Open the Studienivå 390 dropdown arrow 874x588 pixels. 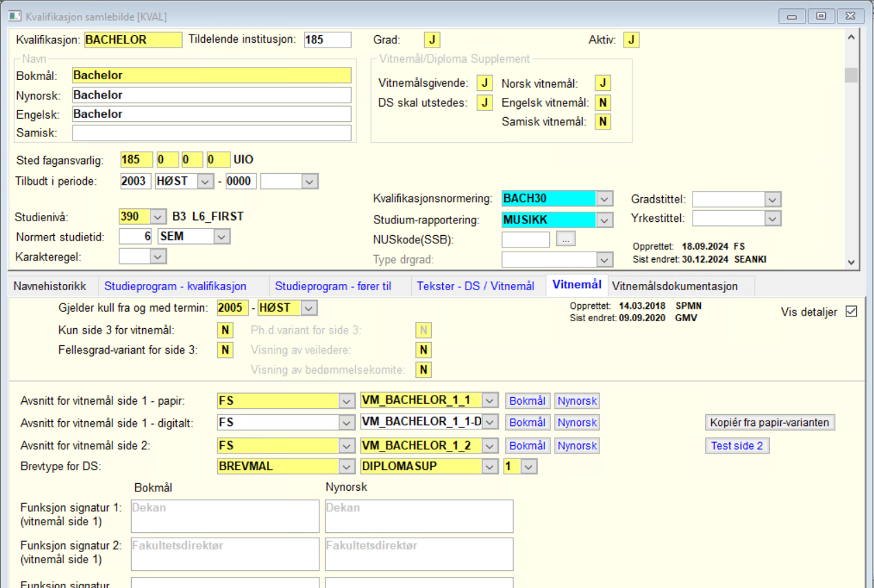(x=158, y=216)
